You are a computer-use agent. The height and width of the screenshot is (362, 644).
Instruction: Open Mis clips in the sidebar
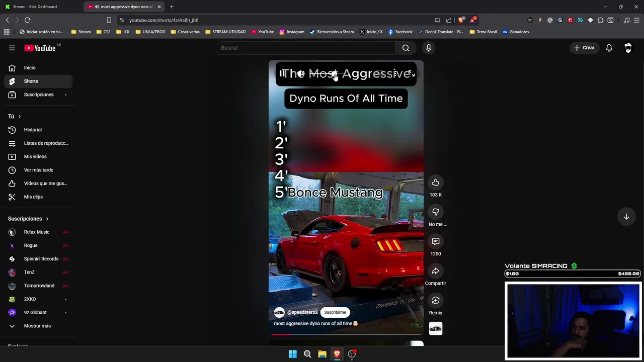(38, 197)
